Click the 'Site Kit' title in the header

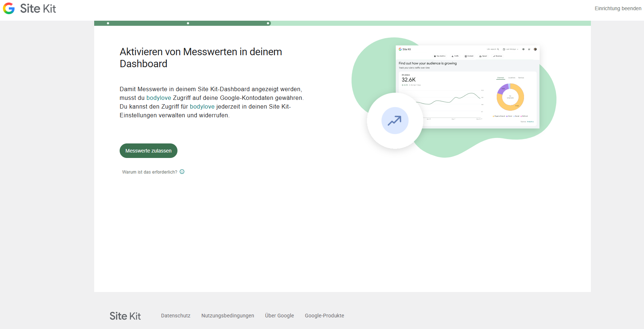[x=38, y=9]
